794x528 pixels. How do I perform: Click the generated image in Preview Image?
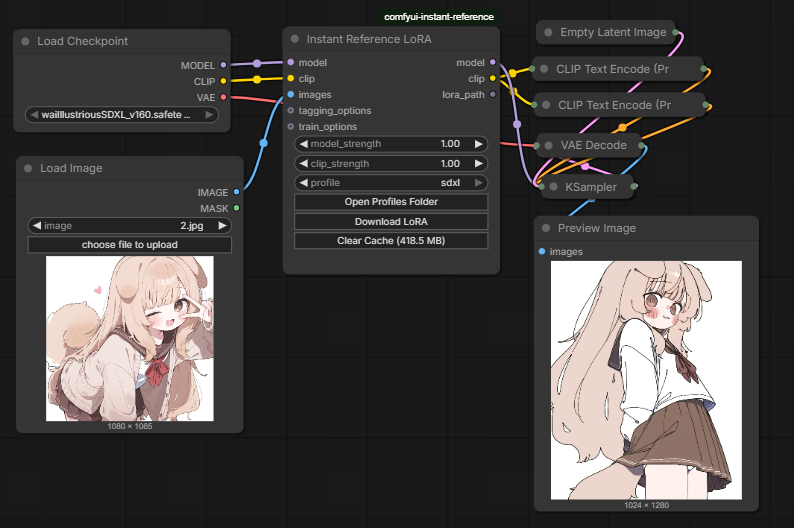[x=646, y=380]
